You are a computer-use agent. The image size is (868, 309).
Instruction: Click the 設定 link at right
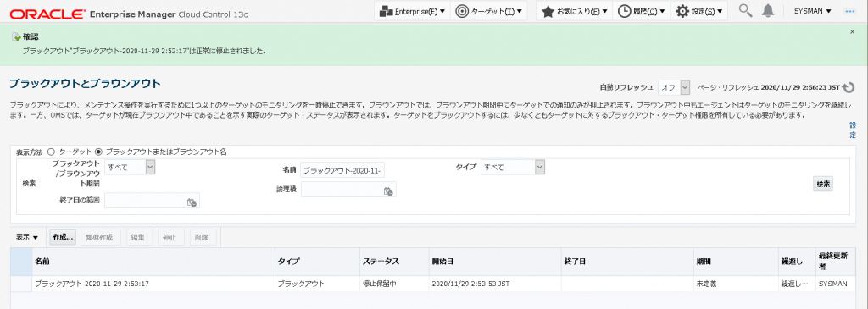click(853, 130)
